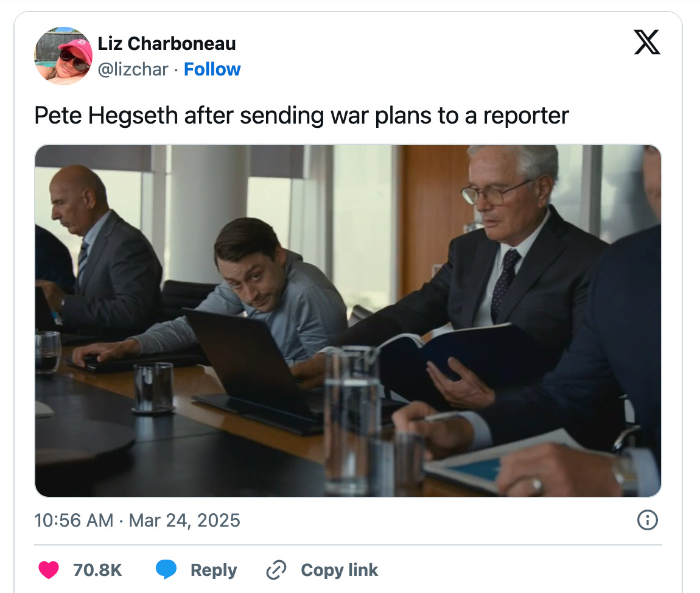
Task: Open the 10:56 AM timestamp link
Action: [74, 521]
